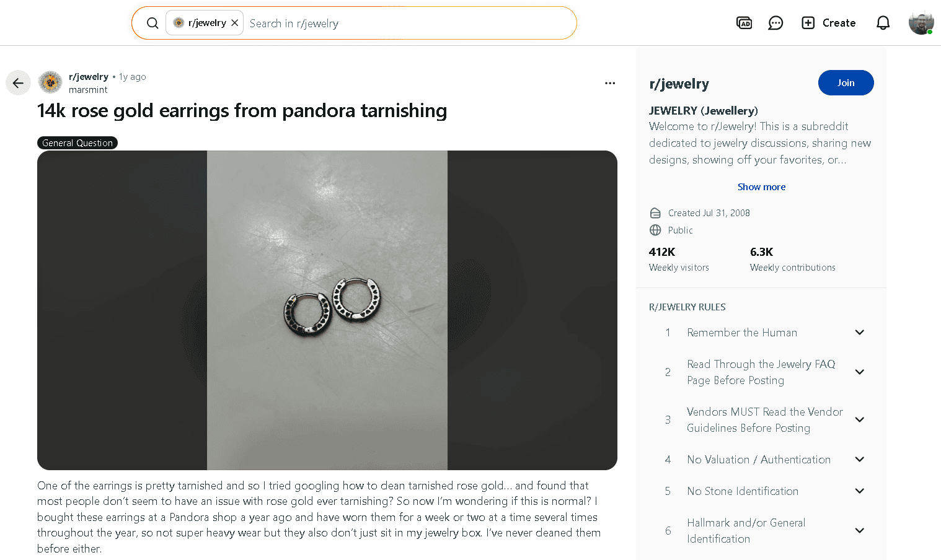The height and width of the screenshot is (560, 941).
Task: Expand the Jewelry FAQ rule chevron
Action: pyautogui.click(x=859, y=372)
